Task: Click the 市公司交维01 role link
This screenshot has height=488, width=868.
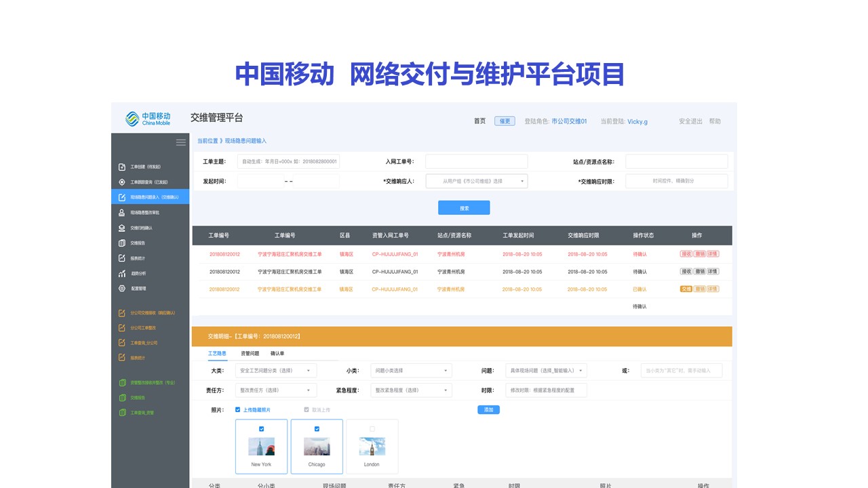Action: point(569,121)
